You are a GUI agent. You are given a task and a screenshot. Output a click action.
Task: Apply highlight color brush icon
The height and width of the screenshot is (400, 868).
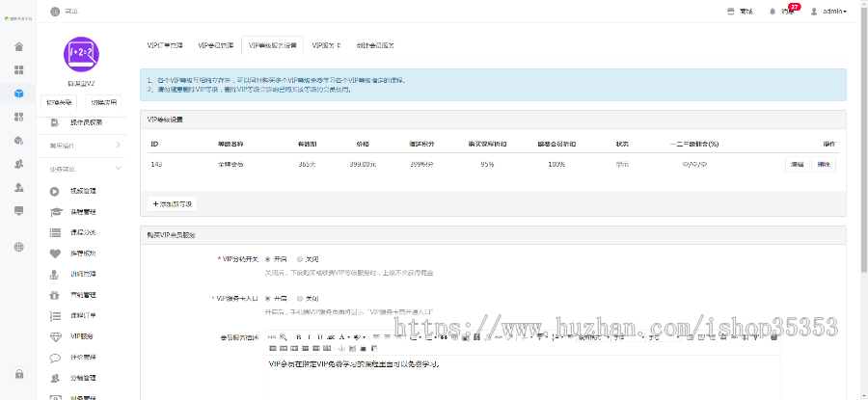pos(358,337)
